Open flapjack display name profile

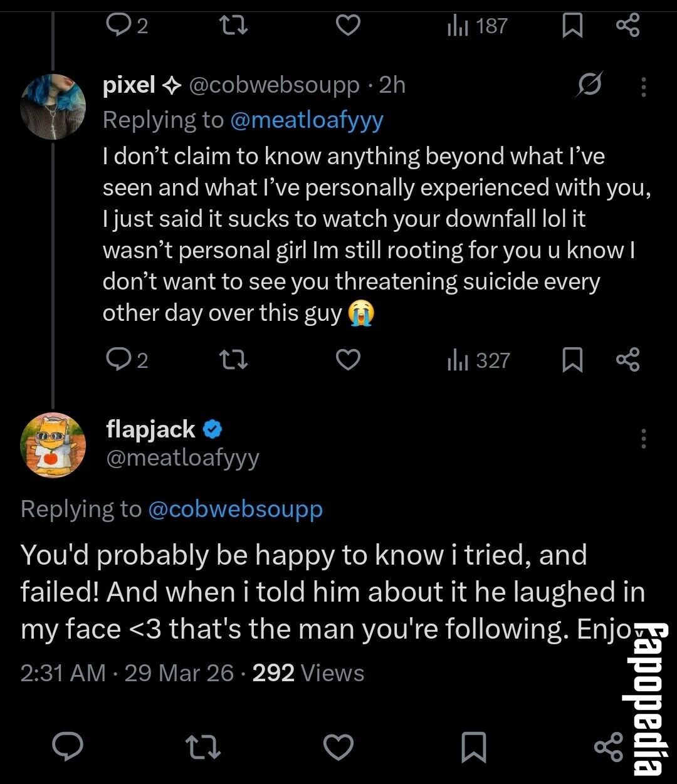(x=151, y=429)
